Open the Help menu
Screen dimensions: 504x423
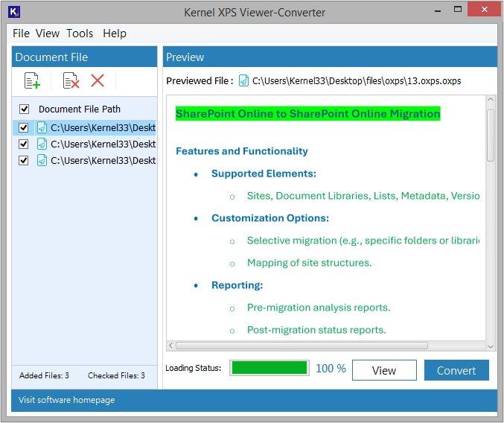115,34
